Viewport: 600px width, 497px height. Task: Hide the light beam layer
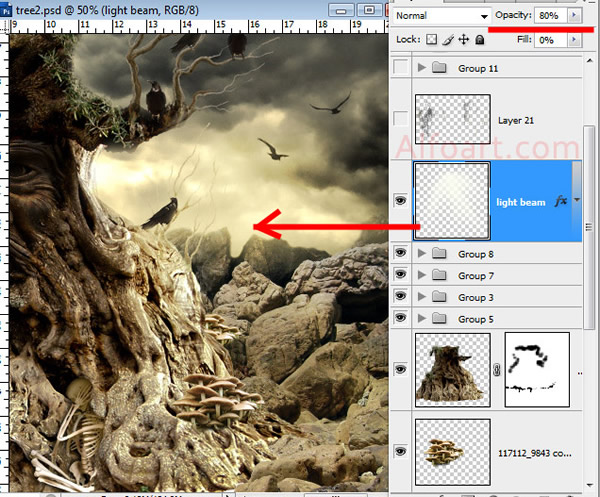401,201
